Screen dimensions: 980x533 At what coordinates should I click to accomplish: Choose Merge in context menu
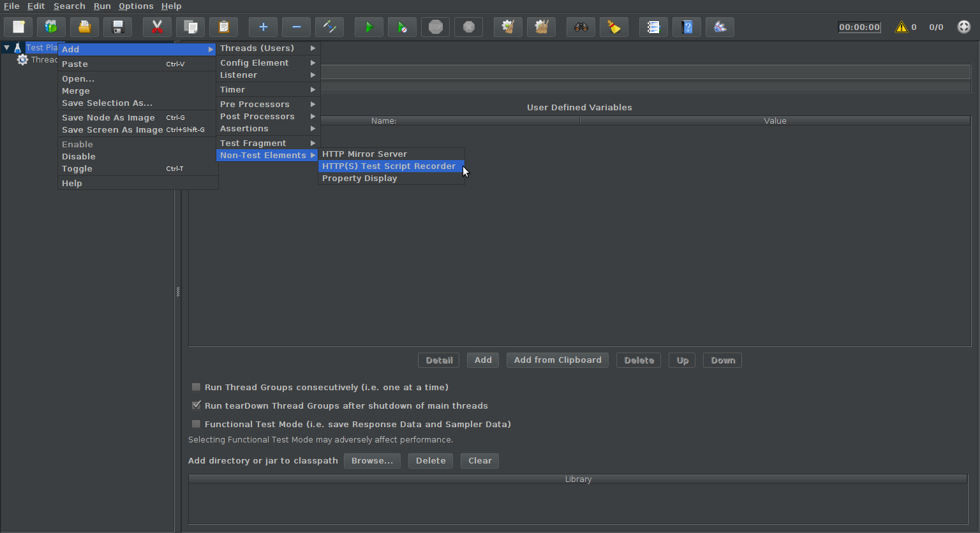pos(138,91)
